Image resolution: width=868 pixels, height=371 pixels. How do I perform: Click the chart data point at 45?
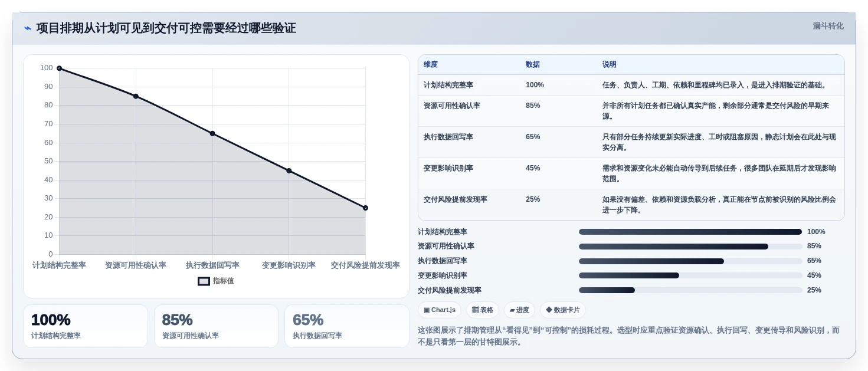pos(289,170)
